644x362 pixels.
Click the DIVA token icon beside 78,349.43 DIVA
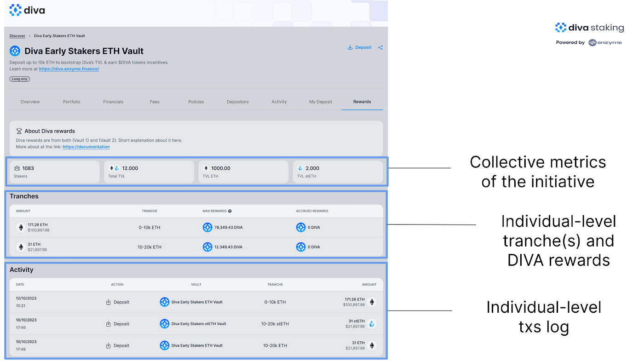(x=207, y=227)
